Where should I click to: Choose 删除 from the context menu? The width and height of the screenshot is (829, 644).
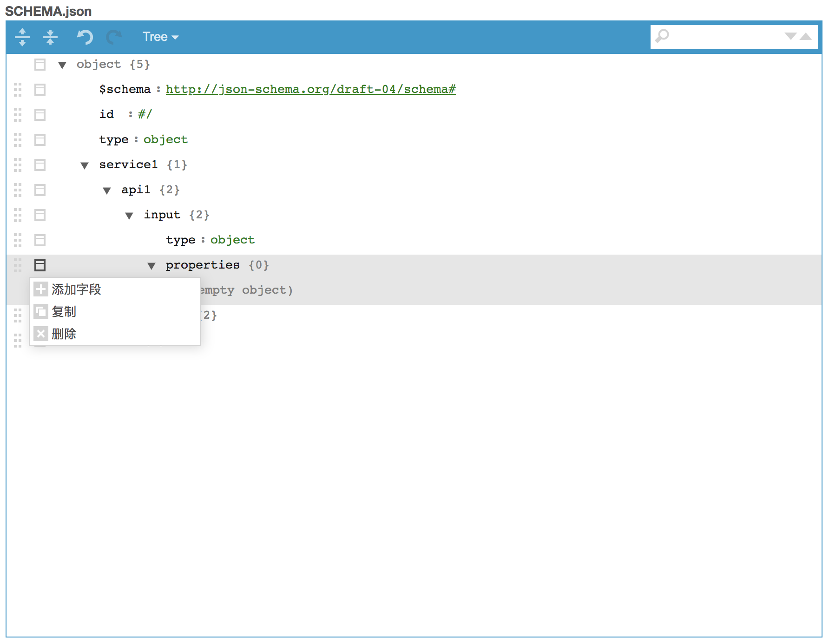click(115, 334)
